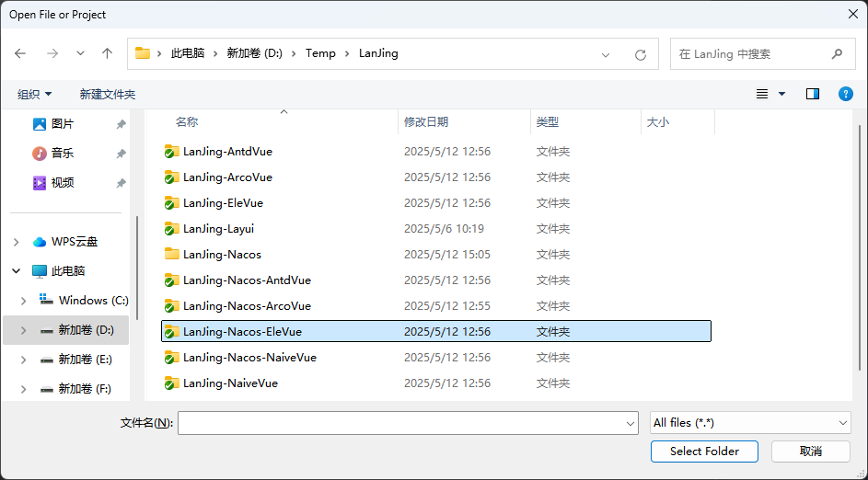Click the 新建文件夹 button
This screenshot has width=868, height=480.
[108, 94]
